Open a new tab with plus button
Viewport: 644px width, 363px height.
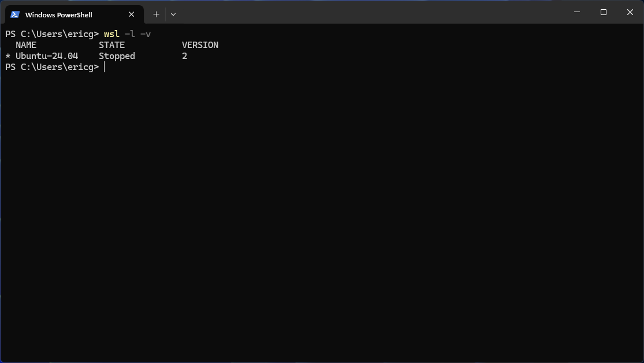[x=156, y=14]
